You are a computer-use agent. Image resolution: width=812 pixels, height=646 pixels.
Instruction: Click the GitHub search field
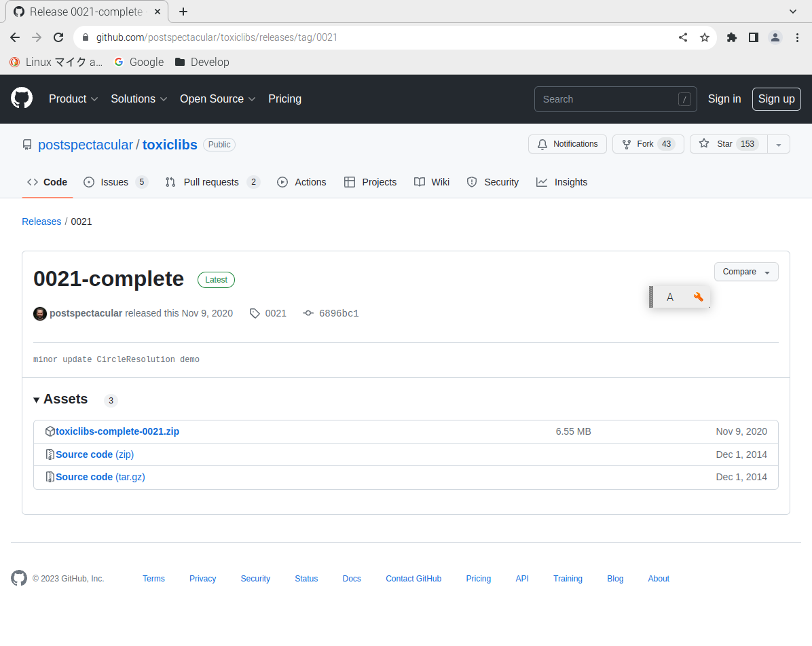tap(606, 99)
